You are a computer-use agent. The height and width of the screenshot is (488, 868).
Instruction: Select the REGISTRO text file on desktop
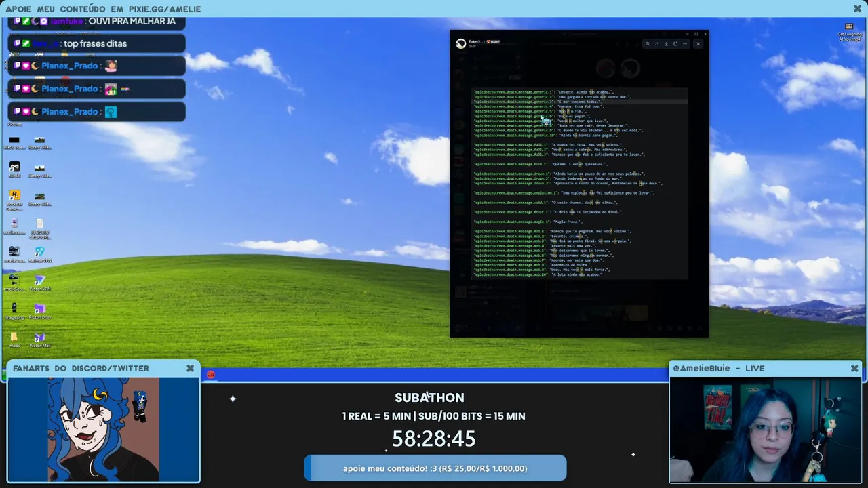click(x=40, y=229)
